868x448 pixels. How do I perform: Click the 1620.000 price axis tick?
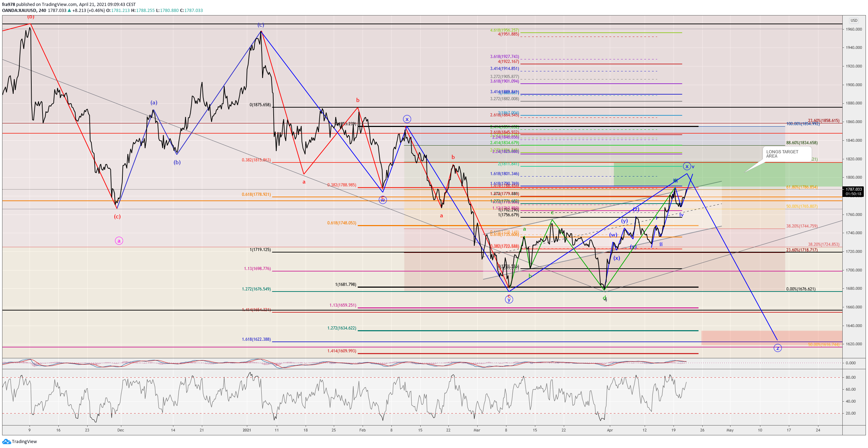coord(854,344)
